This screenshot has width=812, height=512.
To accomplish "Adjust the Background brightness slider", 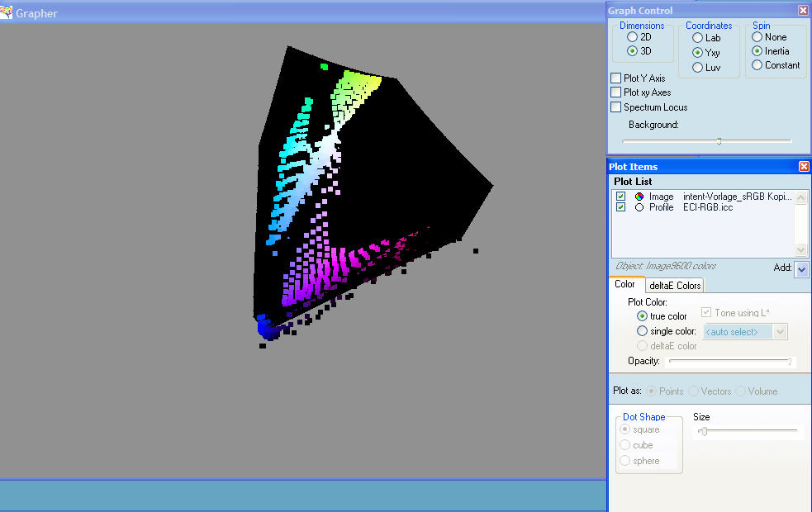I will pyautogui.click(x=719, y=141).
